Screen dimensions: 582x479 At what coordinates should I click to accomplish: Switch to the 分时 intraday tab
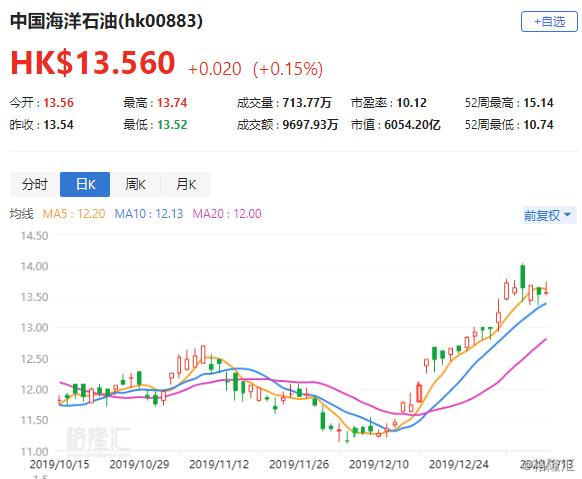point(35,184)
